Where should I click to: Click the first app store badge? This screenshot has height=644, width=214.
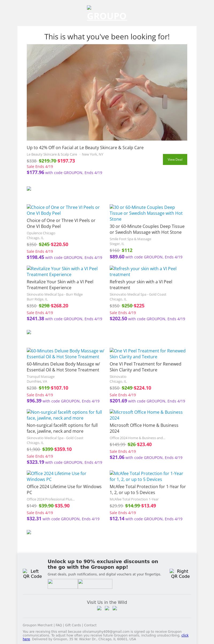pos(63,584)
